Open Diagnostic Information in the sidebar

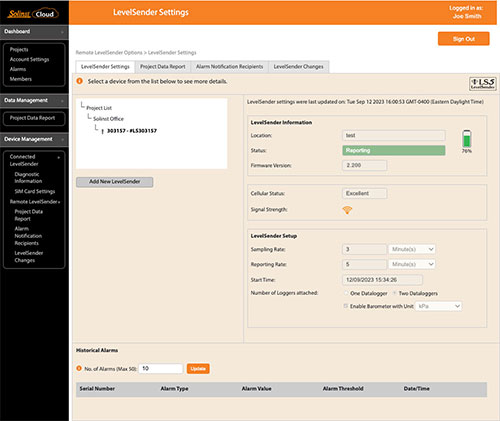pos(28,178)
